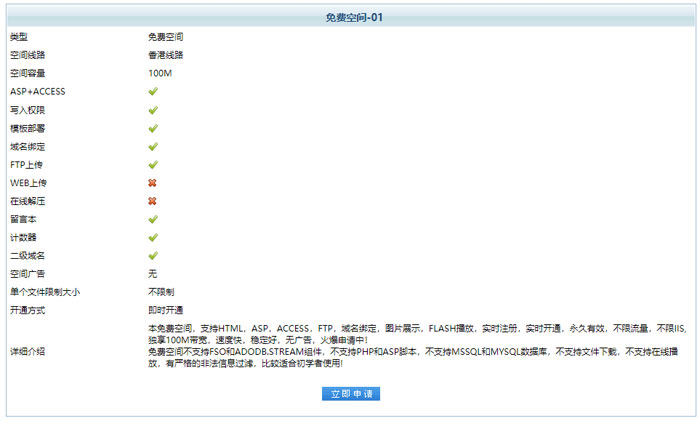Click the red cross for 在线解压
This screenshot has height=421, width=700.
coord(153,201)
